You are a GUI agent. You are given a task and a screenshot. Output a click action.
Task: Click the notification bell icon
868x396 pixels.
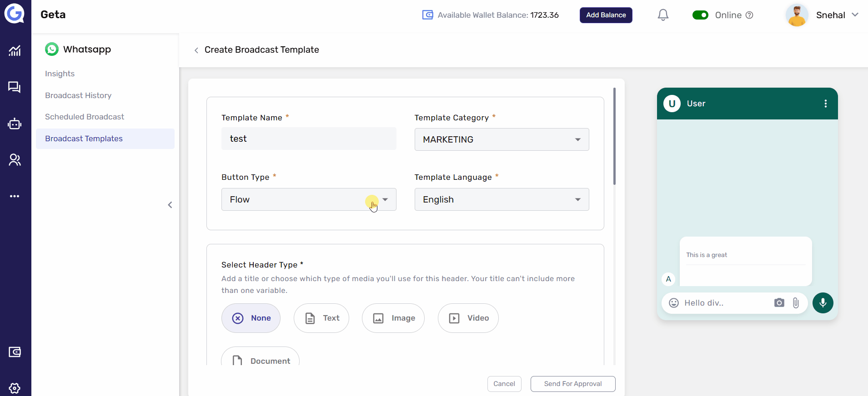click(x=663, y=15)
